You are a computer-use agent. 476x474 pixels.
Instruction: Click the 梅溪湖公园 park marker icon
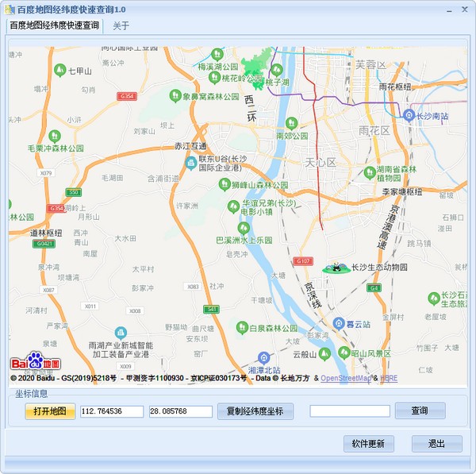click(217, 55)
